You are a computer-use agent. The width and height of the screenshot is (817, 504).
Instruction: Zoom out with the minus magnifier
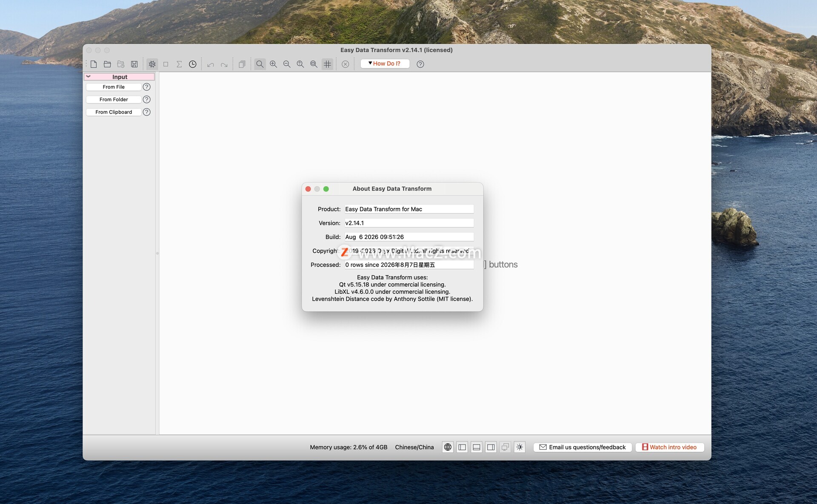287,64
